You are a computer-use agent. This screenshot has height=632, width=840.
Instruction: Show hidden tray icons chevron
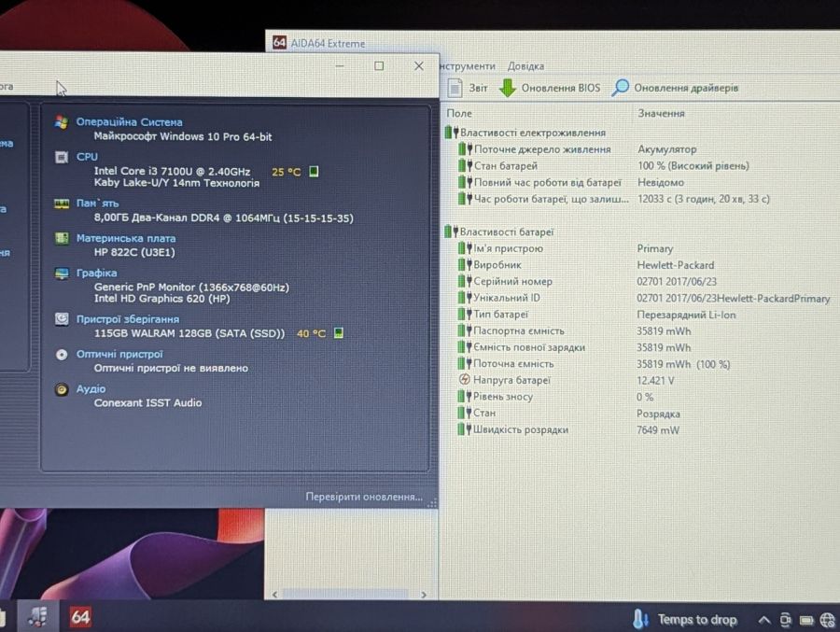(x=763, y=620)
